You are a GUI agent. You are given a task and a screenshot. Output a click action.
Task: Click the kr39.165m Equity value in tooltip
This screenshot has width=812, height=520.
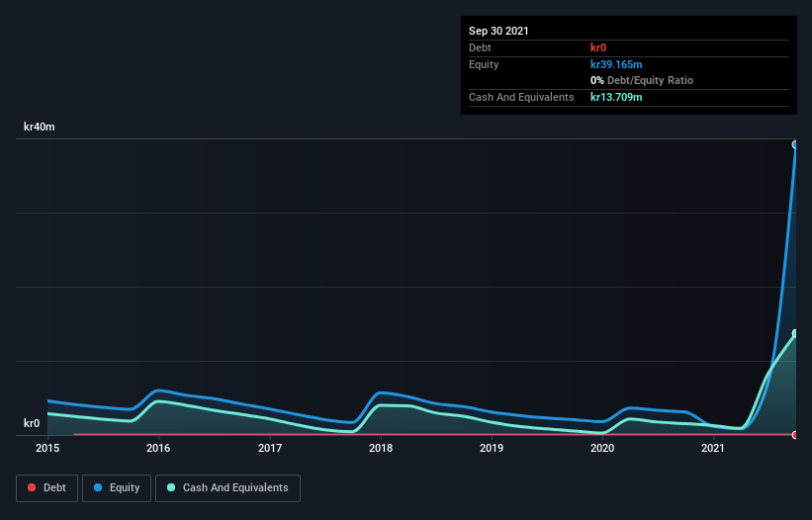(x=616, y=64)
